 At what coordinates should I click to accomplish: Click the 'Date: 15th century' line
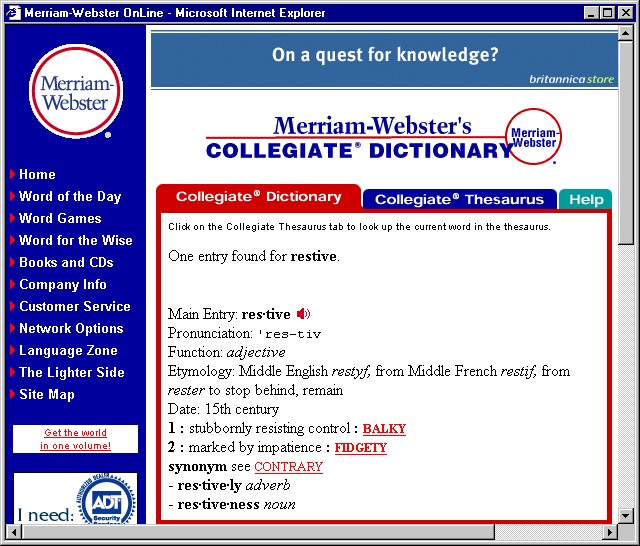tap(223, 409)
